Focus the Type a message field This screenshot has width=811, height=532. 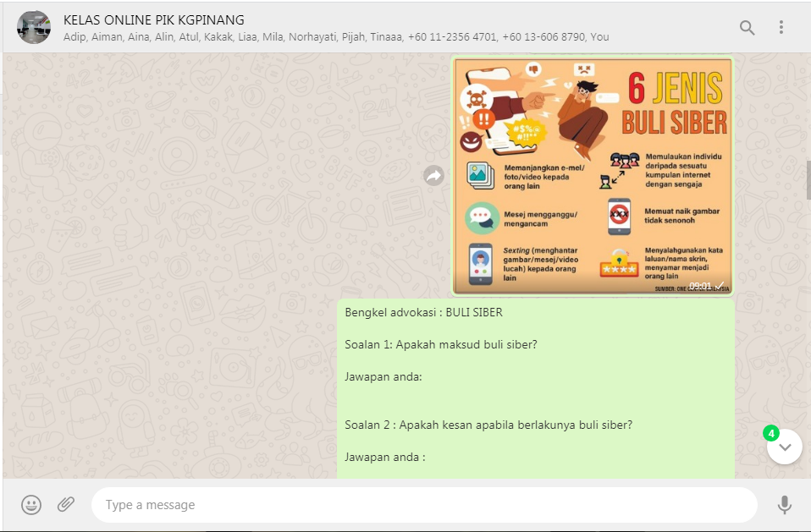click(x=423, y=505)
